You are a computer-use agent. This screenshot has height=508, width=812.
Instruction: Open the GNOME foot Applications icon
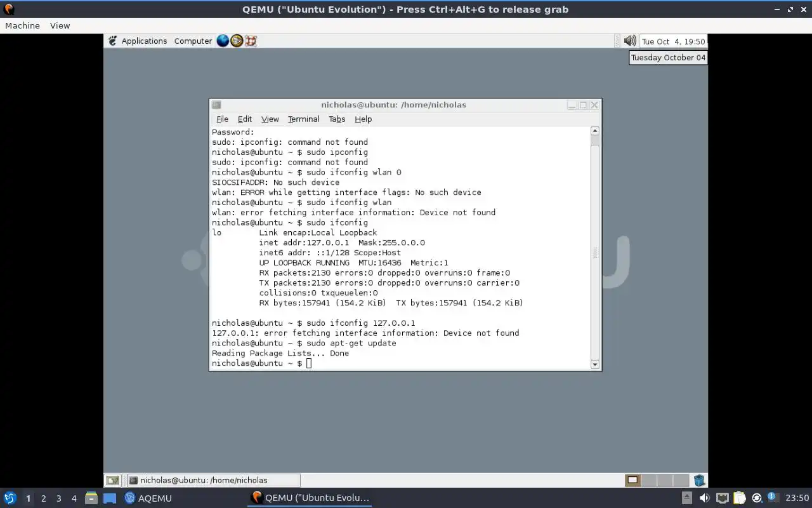point(113,41)
